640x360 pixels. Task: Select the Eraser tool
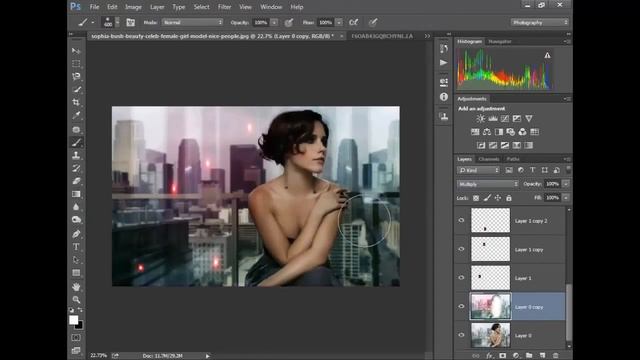coord(76,181)
